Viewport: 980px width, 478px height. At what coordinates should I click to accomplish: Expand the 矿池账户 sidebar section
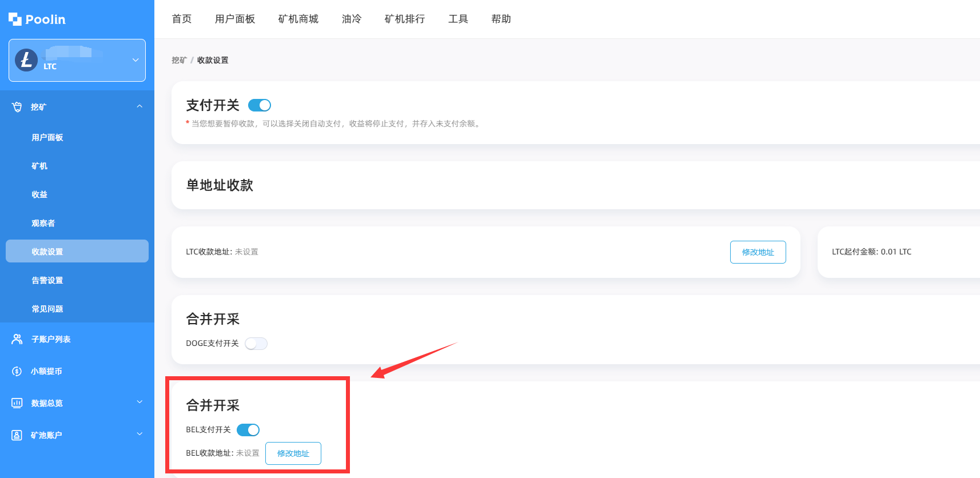point(140,435)
